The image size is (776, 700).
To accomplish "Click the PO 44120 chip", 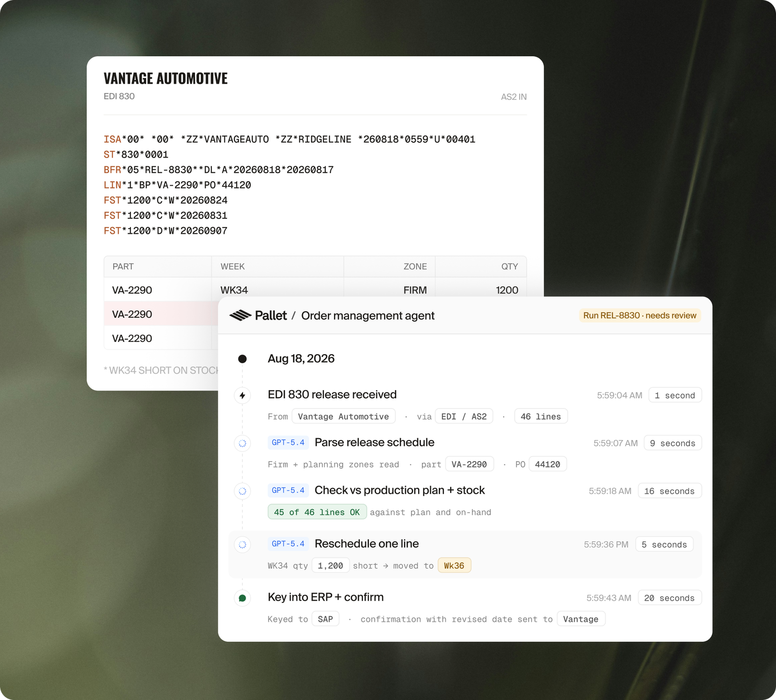I will click(x=548, y=464).
